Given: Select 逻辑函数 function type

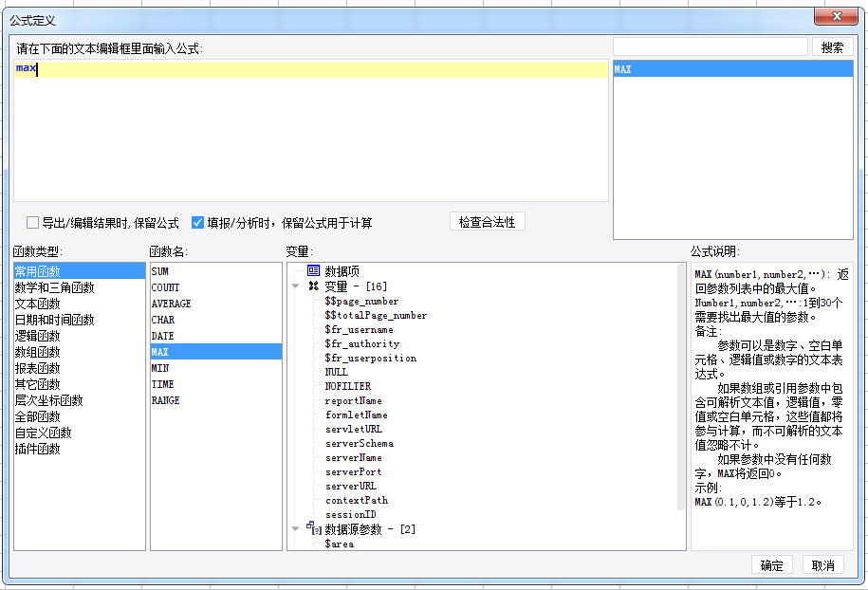Looking at the screenshot, I should pyautogui.click(x=80, y=336).
